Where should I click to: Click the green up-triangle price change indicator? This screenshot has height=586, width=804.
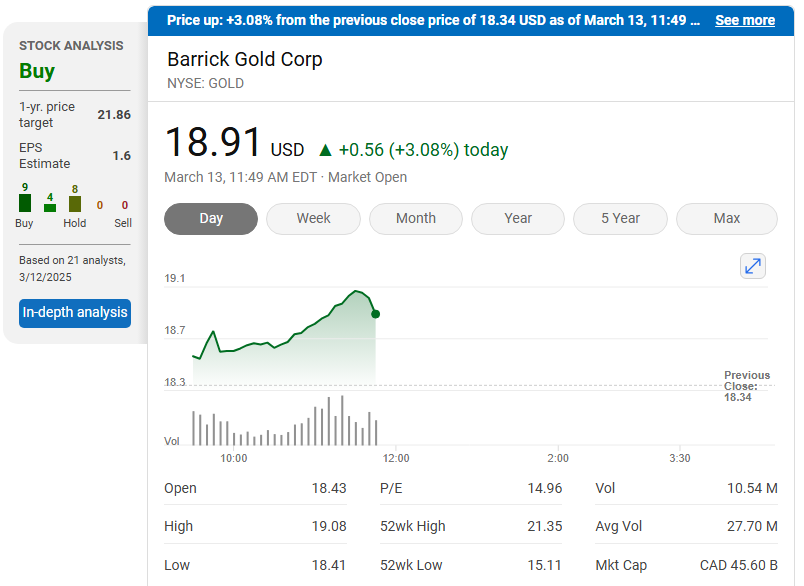pyautogui.click(x=324, y=150)
